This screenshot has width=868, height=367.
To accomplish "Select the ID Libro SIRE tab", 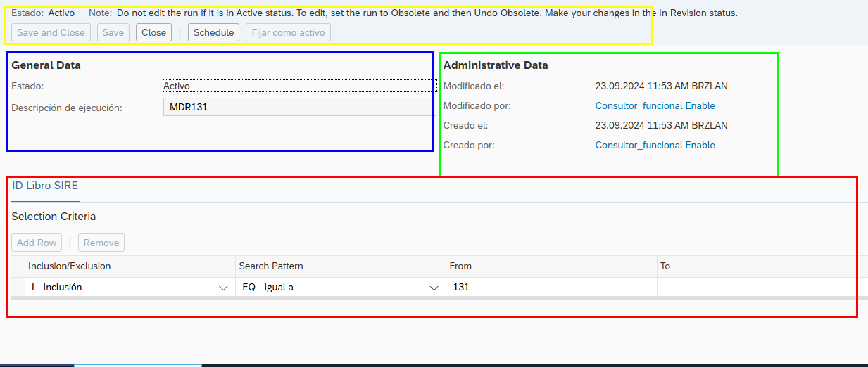I will 45,186.
